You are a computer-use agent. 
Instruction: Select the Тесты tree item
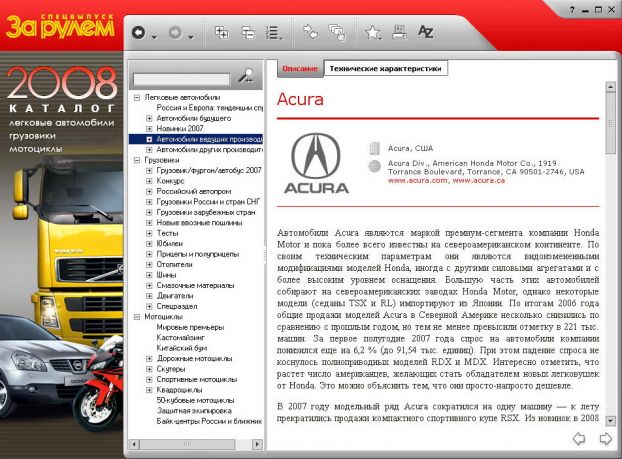167,233
